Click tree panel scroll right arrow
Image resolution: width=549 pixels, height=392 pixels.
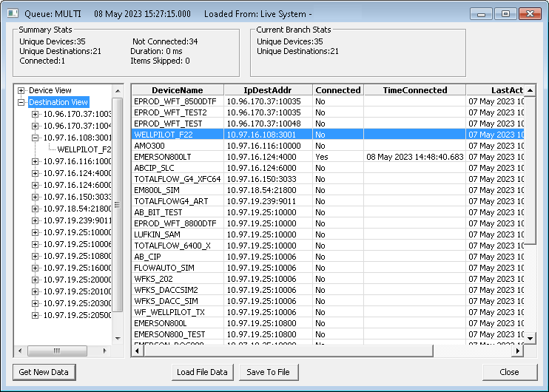click(104, 351)
